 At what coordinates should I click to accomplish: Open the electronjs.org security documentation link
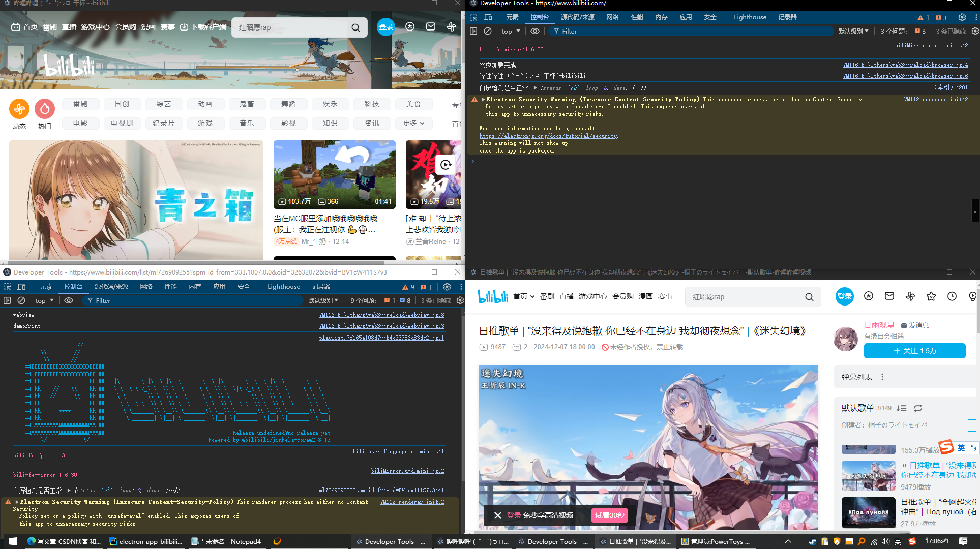pos(548,136)
